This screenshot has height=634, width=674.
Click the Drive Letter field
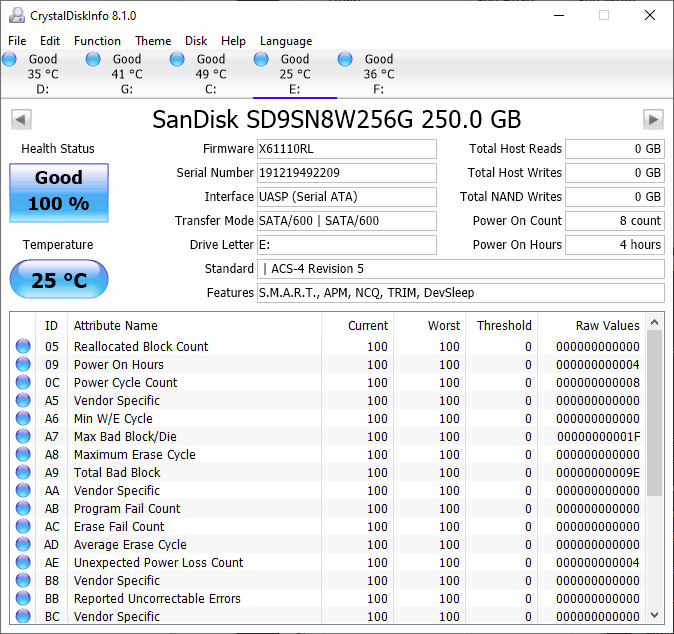[x=347, y=245]
